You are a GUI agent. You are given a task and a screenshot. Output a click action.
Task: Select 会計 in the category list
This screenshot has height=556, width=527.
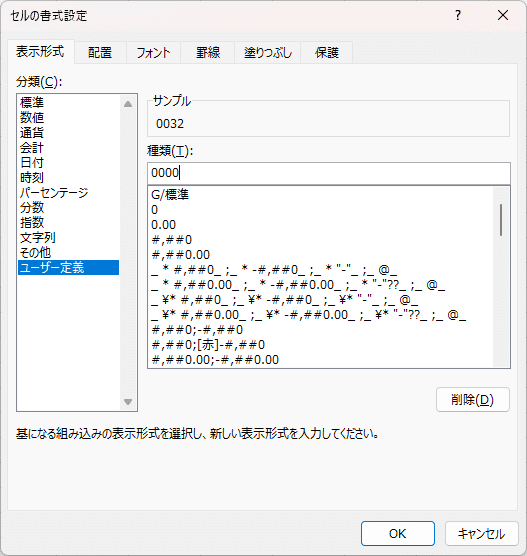coord(68,148)
